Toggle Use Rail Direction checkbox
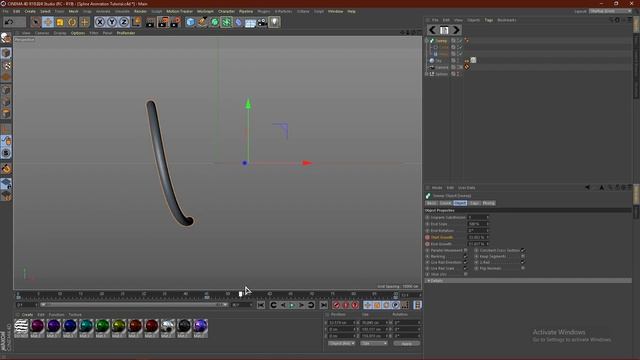The height and width of the screenshot is (360, 640). [465, 262]
